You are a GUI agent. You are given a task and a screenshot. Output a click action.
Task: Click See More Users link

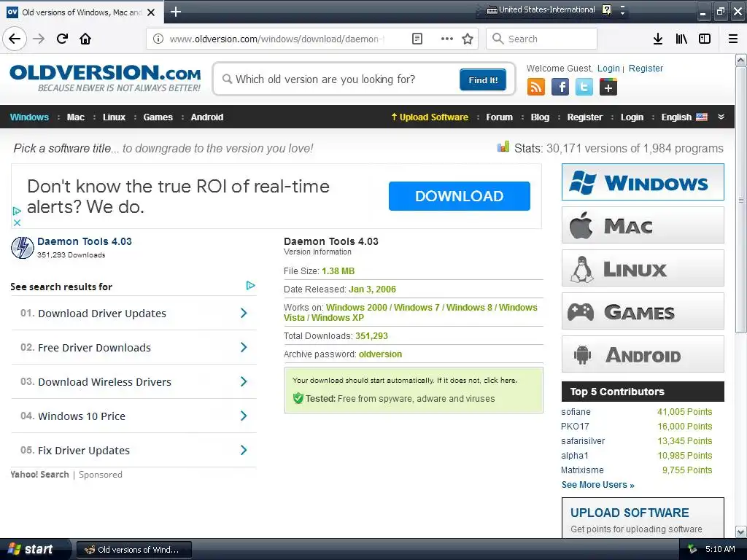(598, 485)
